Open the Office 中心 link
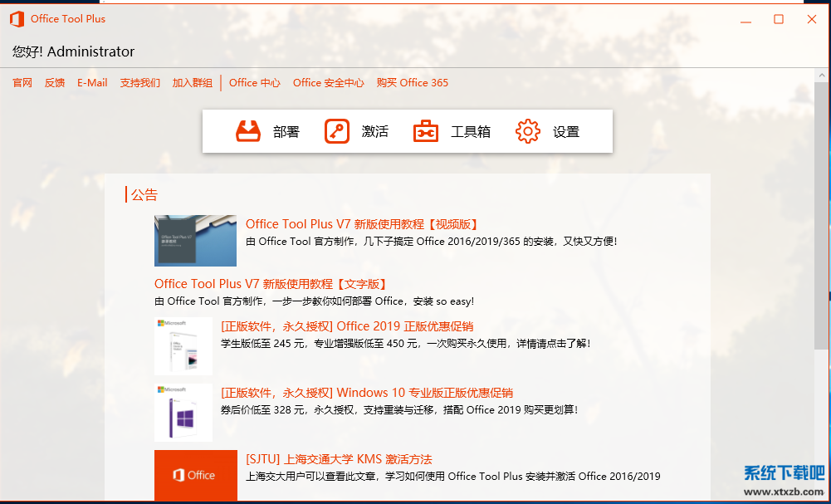The image size is (831, 504). [x=255, y=83]
